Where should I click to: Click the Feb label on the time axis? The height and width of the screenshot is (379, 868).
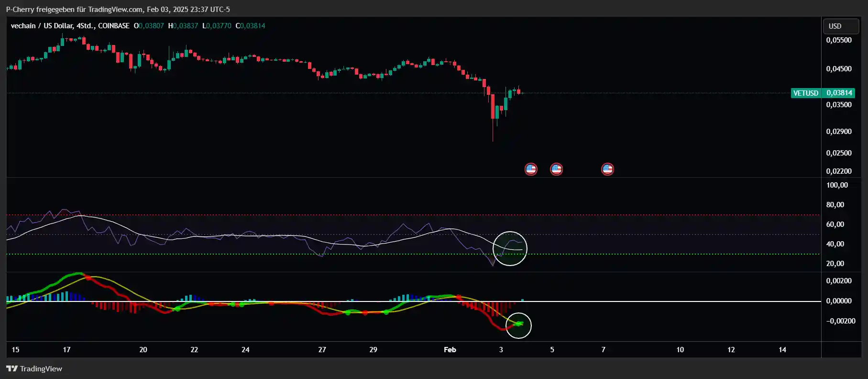(x=450, y=350)
